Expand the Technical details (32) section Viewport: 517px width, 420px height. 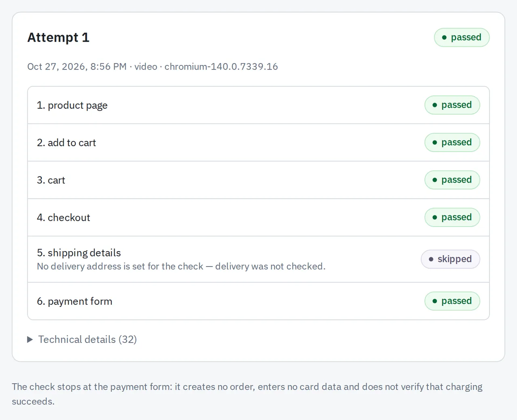tap(82, 339)
